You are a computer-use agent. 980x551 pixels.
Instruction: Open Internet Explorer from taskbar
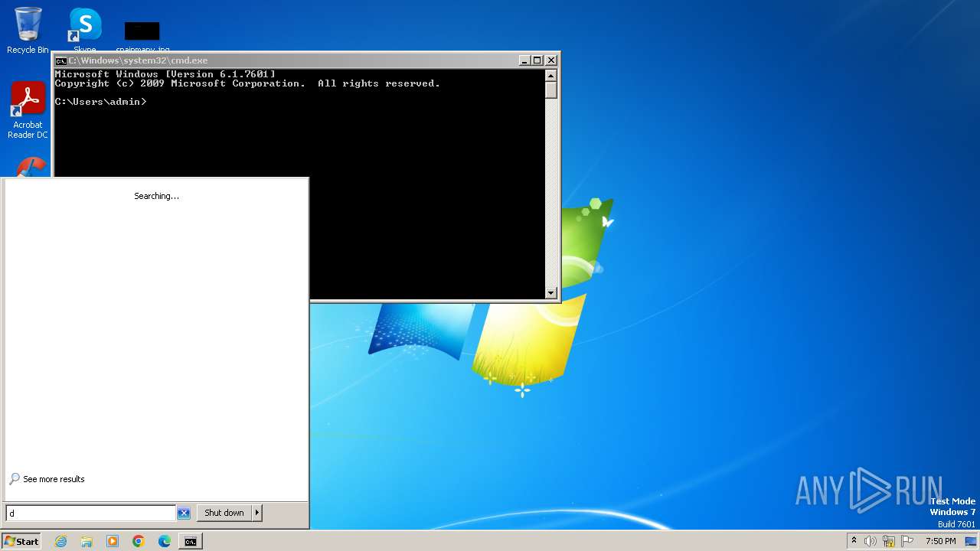60,541
